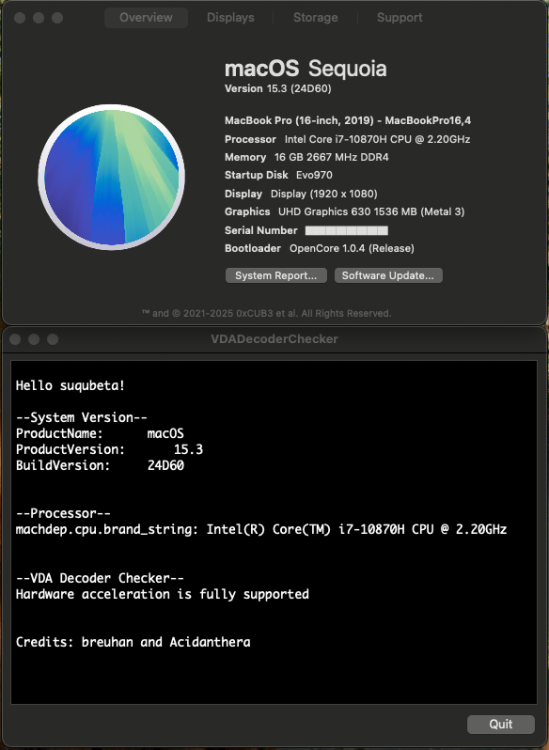Screen dimensions: 549x750
Task: Click the Credits: breuhan and Acidanthera line
Action: coord(133,642)
